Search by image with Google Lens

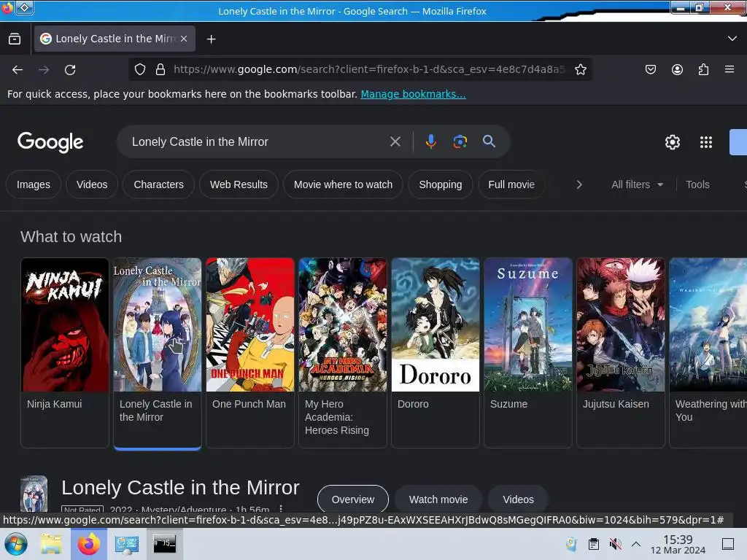click(x=460, y=141)
